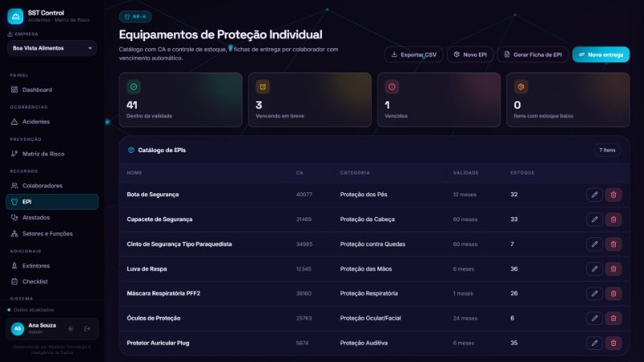Edit the Bota de Segurança row
Image resolution: width=644 pixels, height=362 pixels.
[594, 195]
